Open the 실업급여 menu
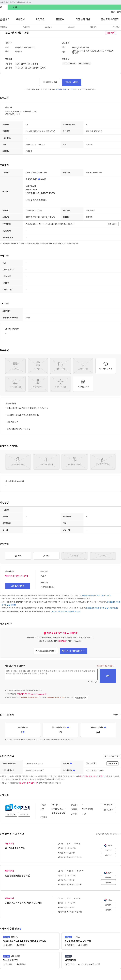Screen dimensions: 121x980 60,19
